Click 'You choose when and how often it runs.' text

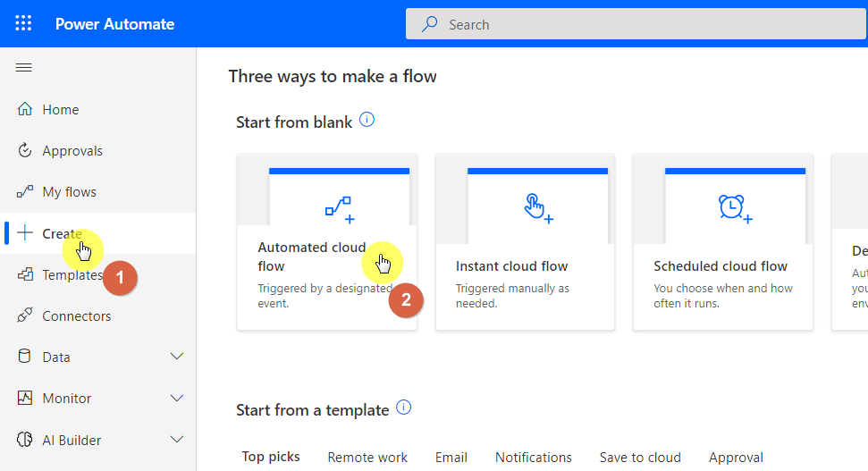point(723,296)
